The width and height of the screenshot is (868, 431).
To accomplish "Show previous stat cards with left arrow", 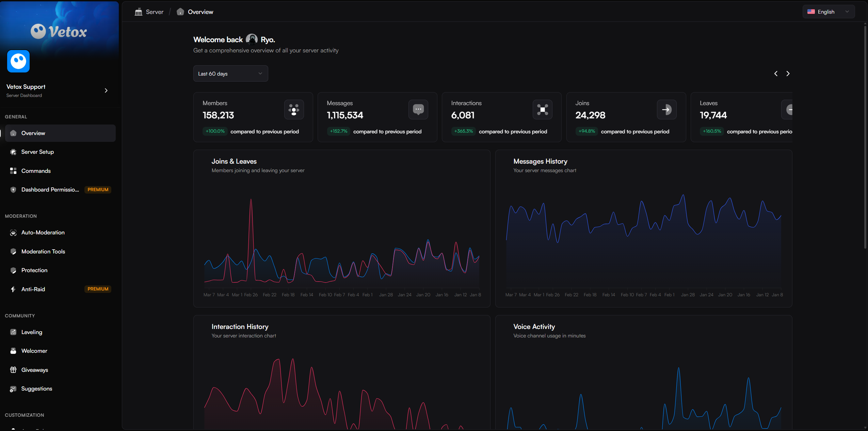I will coord(776,73).
